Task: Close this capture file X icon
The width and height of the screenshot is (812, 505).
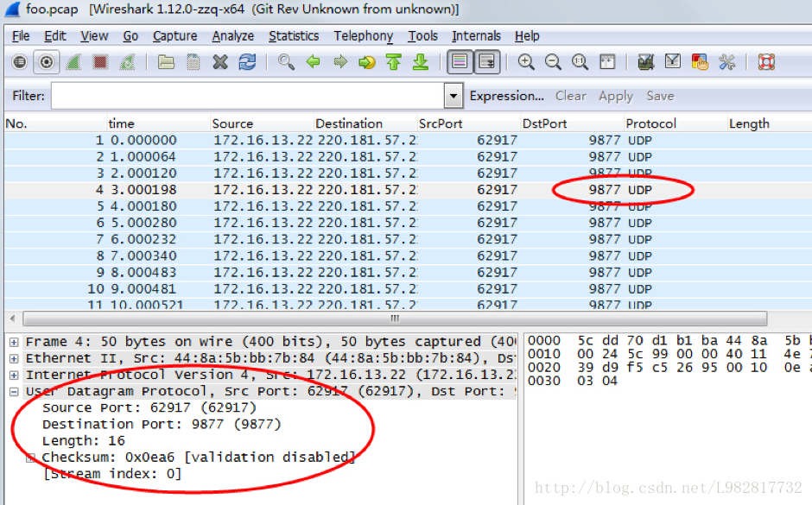Action: pyautogui.click(x=220, y=63)
